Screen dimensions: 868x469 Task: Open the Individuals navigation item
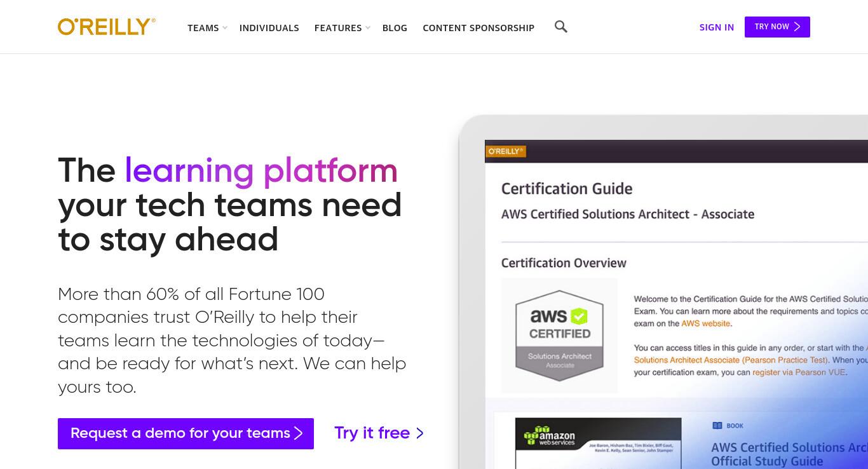[269, 28]
